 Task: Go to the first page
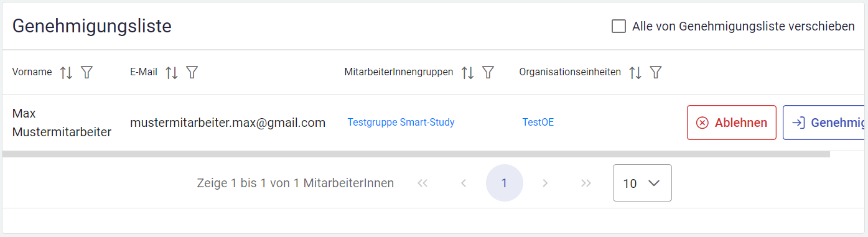pyautogui.click(x=423, y=183)
